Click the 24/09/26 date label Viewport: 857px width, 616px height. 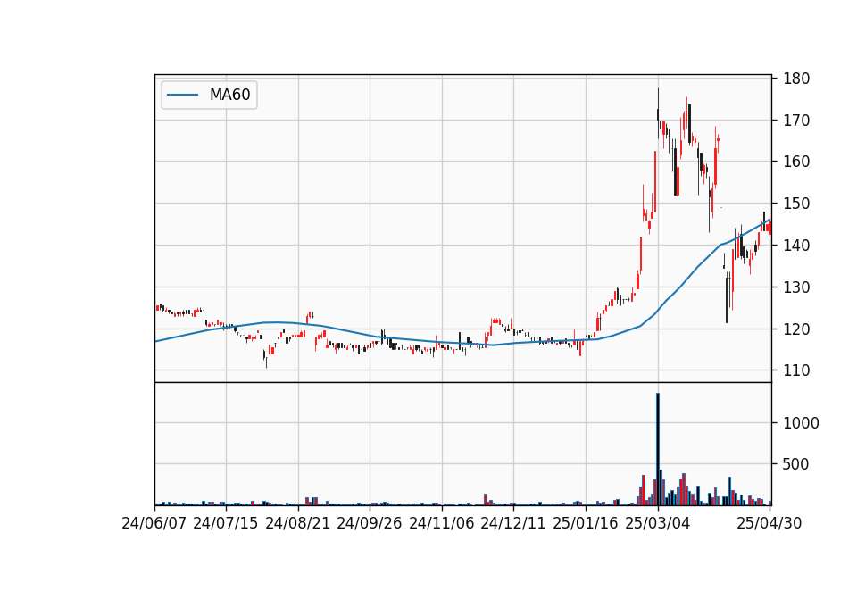pos(370,523)
